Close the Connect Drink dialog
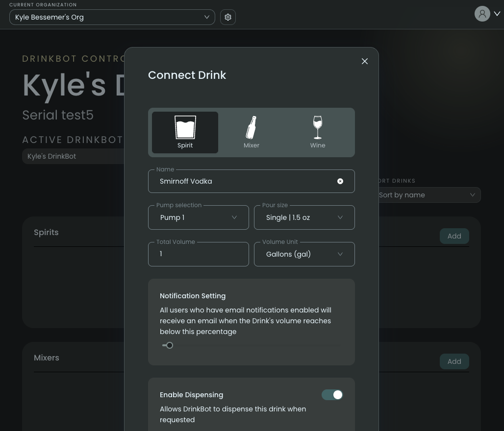 pos(364,61)
